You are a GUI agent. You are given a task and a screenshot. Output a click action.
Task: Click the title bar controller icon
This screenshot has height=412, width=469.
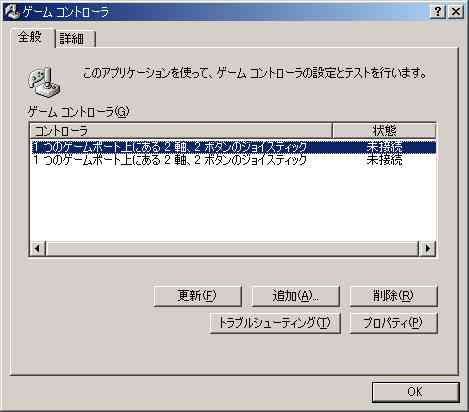click(12, 11)
